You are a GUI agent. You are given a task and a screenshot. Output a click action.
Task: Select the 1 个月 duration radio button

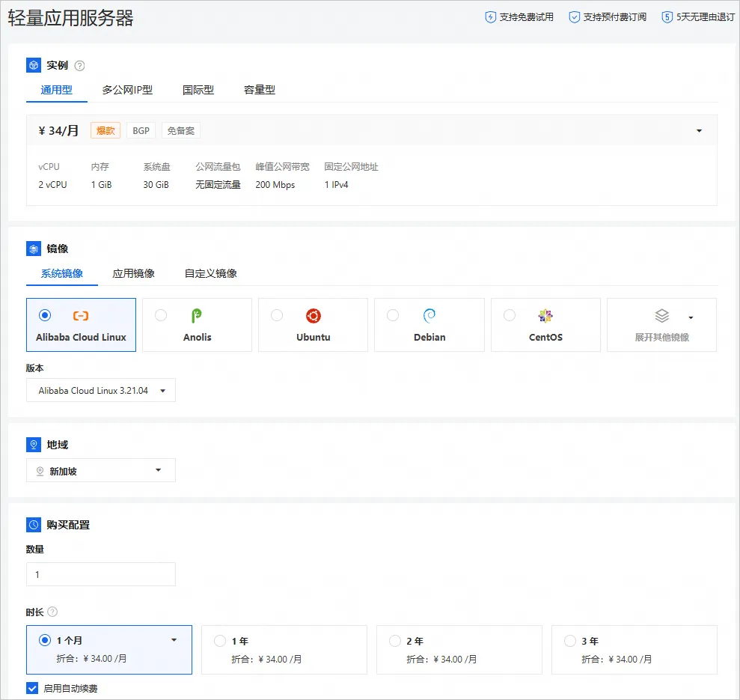point(45,640)
